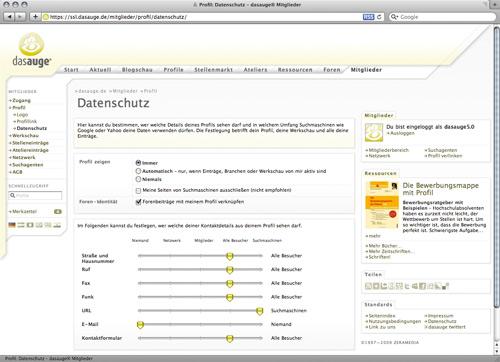Go back with the browser back arrow

click(10, 17)
